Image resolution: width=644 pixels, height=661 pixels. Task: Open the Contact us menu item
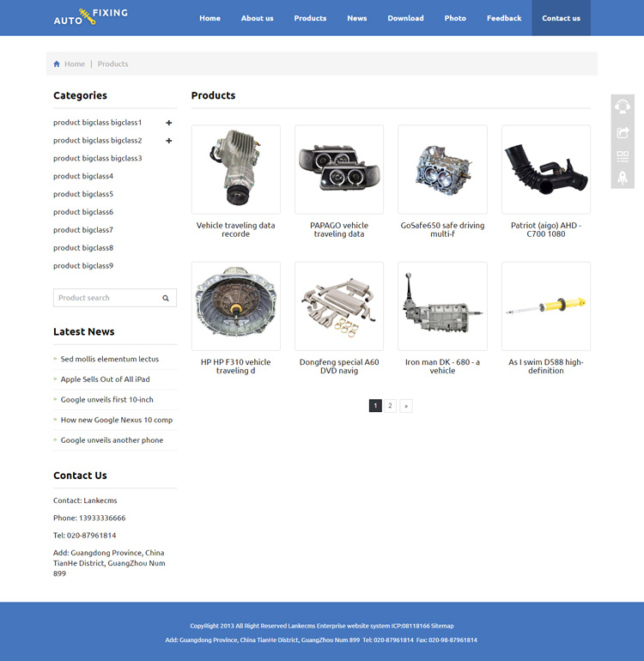pyautogui.click(x=561, y=18)
